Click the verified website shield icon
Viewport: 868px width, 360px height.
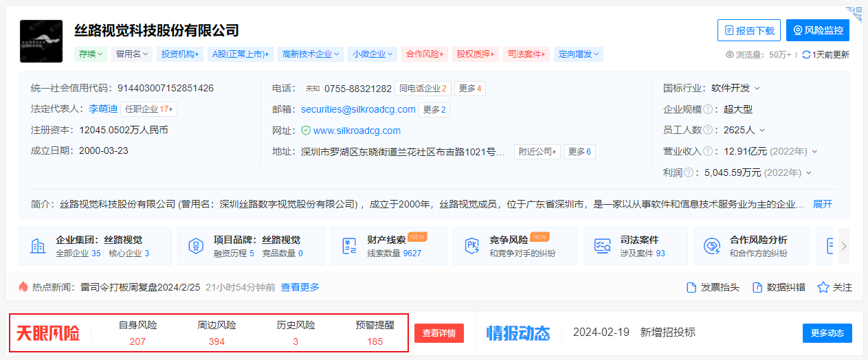[x=306, y=131]
